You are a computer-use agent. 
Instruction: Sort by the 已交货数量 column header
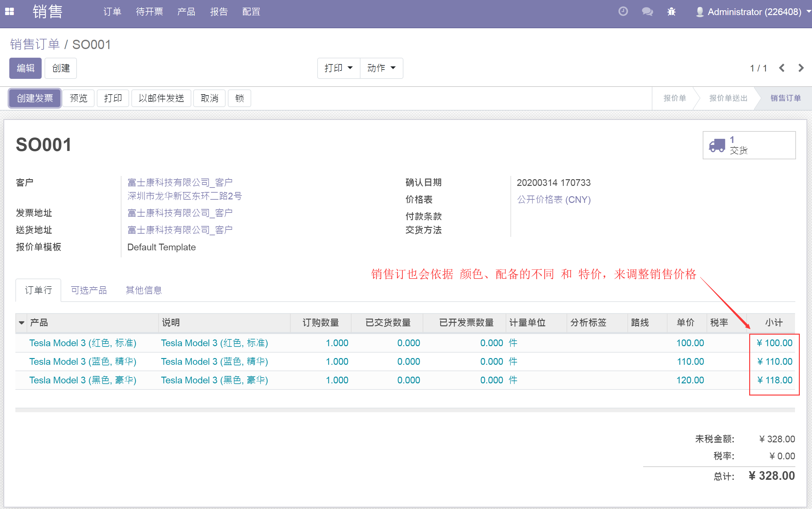(x=387, y=322)
